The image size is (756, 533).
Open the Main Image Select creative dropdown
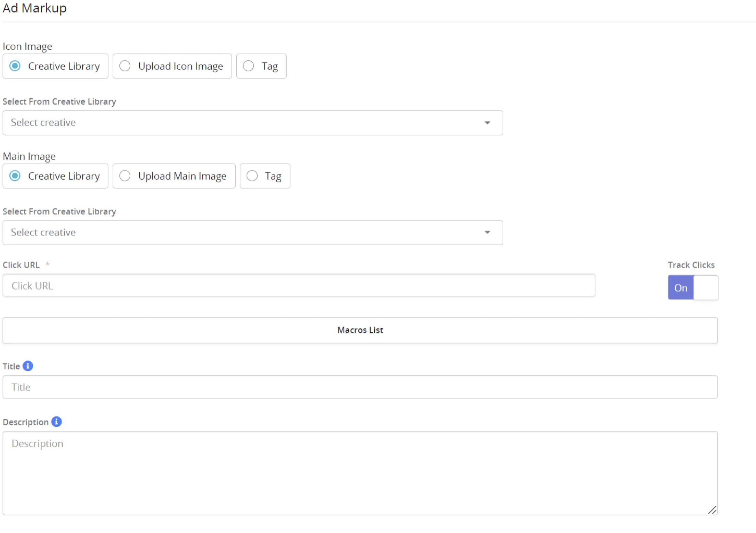(x=243, y=232)
